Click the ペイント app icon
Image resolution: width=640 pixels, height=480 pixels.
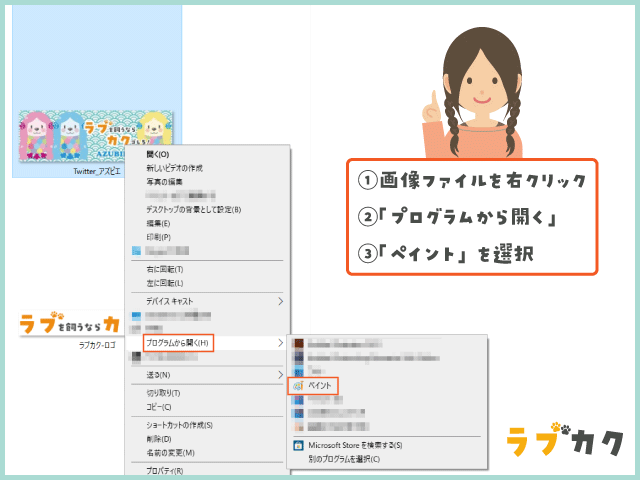(298, 386)
